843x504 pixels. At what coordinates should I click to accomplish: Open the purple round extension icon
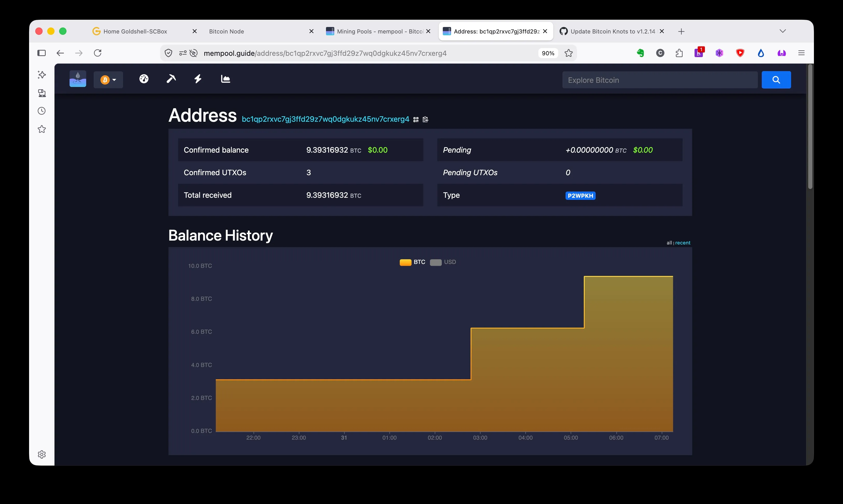pyautogui.click(x=781, y=53)
